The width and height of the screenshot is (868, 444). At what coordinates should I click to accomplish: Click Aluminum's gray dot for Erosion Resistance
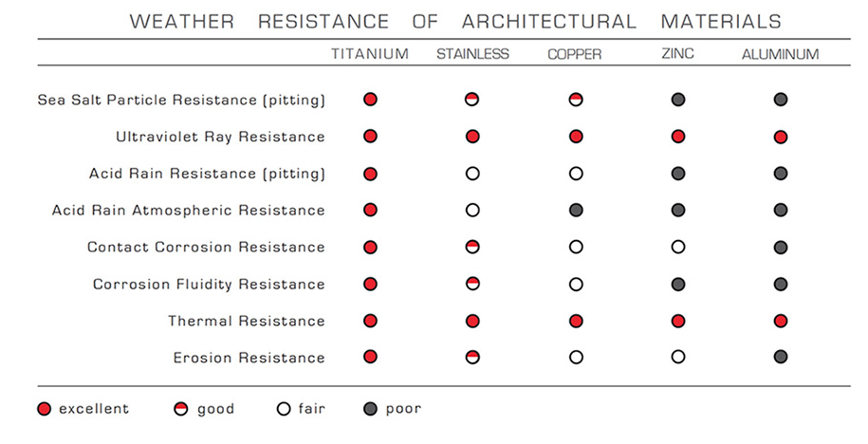point(781,358)
